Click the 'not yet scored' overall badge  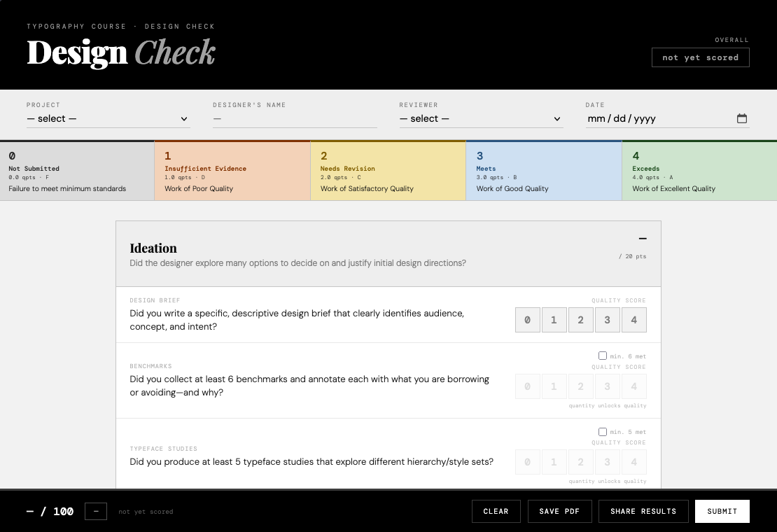click(x=700, y=57)
